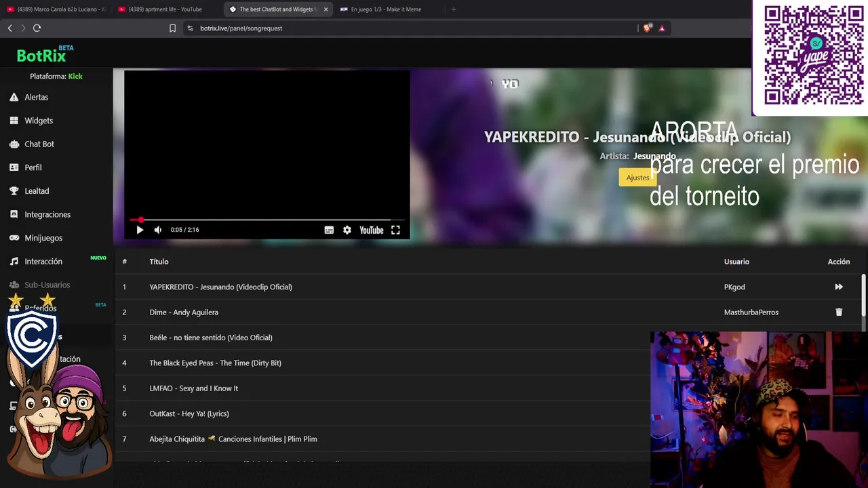The height and width of the screenshot is (488, 868).
Task: Delete the Dime - Andy Aguilera request
Action: (839, 312)
